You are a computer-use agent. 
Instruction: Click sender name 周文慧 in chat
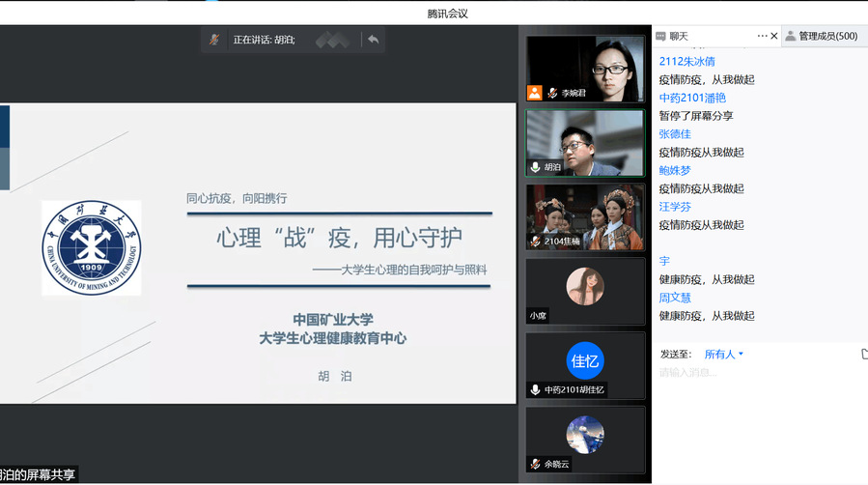pyautogui.click(x=675, y=298)
